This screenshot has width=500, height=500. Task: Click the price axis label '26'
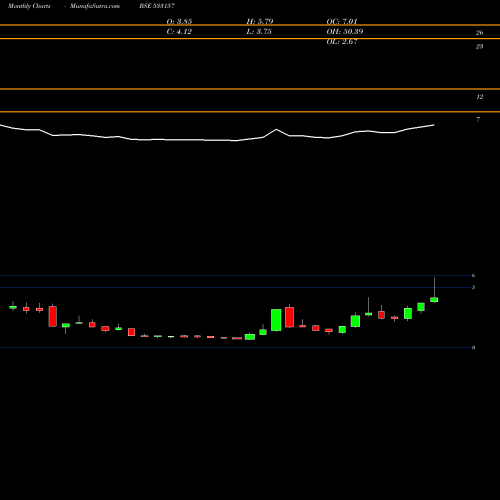tap(479, 33)
